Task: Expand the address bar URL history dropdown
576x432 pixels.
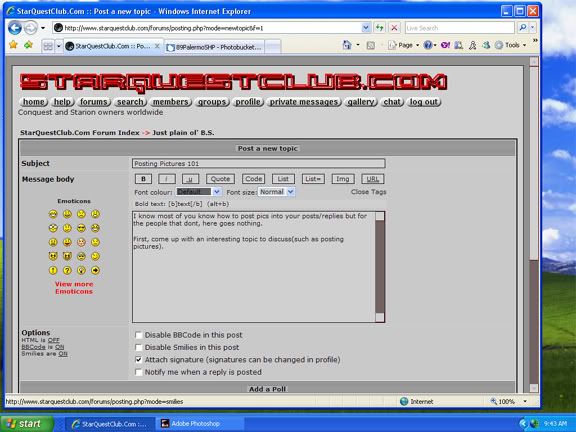Action: pos(366,28)
